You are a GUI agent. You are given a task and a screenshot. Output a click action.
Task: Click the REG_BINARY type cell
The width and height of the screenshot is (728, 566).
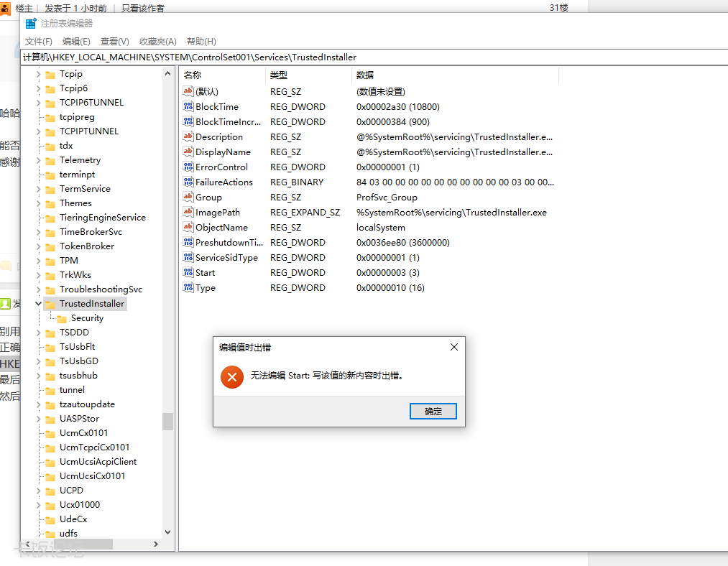(297, 182)
